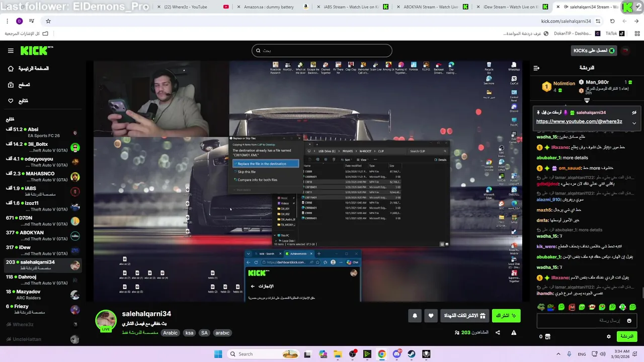The height and width of the screenshot is (362, 644).
Task: Open IABS channel in sidebar
Action: 43,192
